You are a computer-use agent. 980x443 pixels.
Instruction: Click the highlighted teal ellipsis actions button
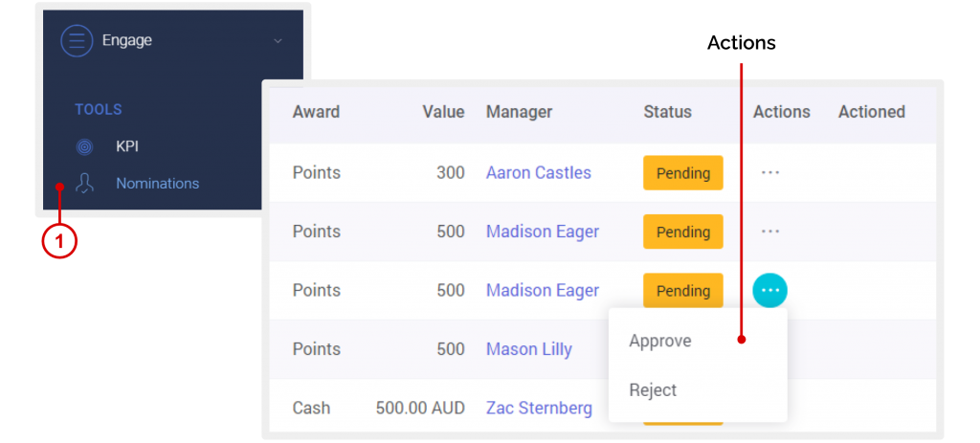[770, 291]
